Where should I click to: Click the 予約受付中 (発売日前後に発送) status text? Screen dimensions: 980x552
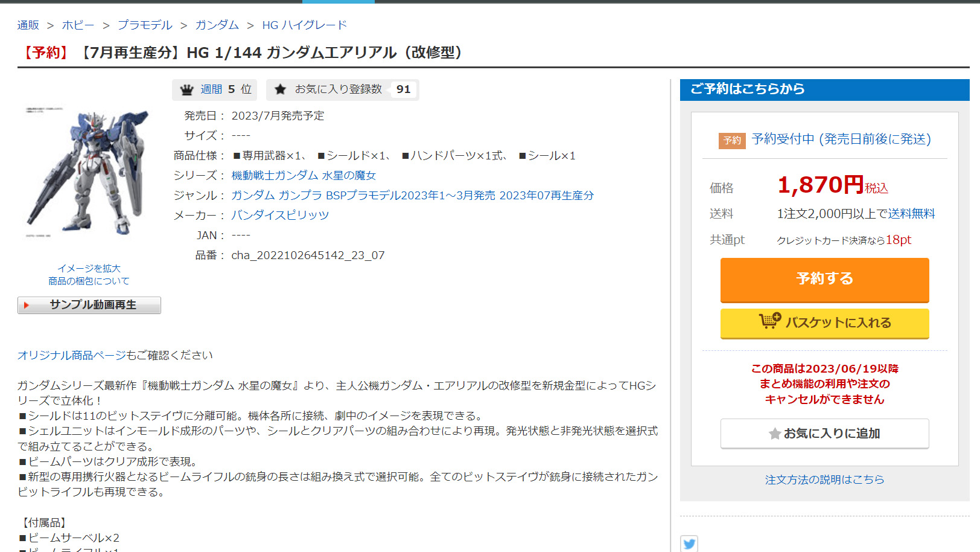coord(841,140)
